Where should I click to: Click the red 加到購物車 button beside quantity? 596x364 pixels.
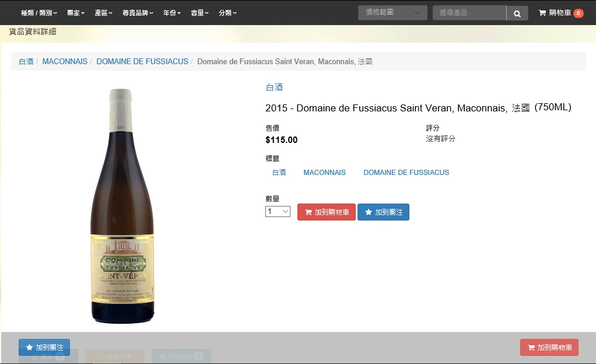tap(327, 212)
